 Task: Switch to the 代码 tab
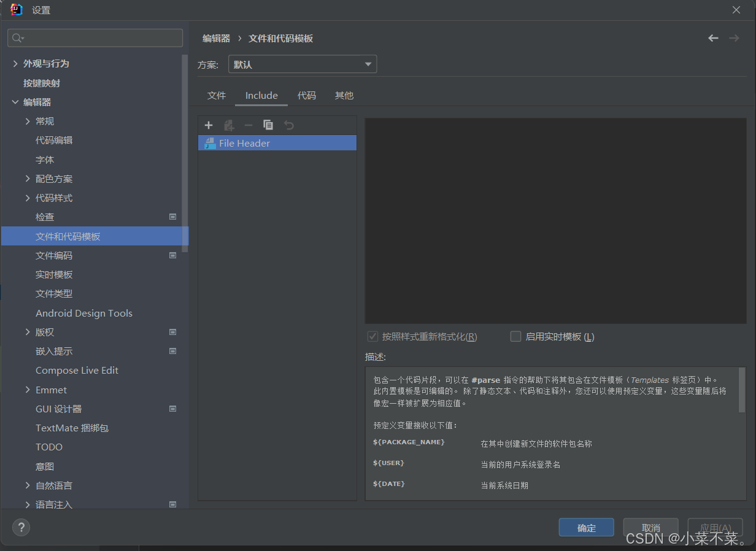click(x=307, y=96)
